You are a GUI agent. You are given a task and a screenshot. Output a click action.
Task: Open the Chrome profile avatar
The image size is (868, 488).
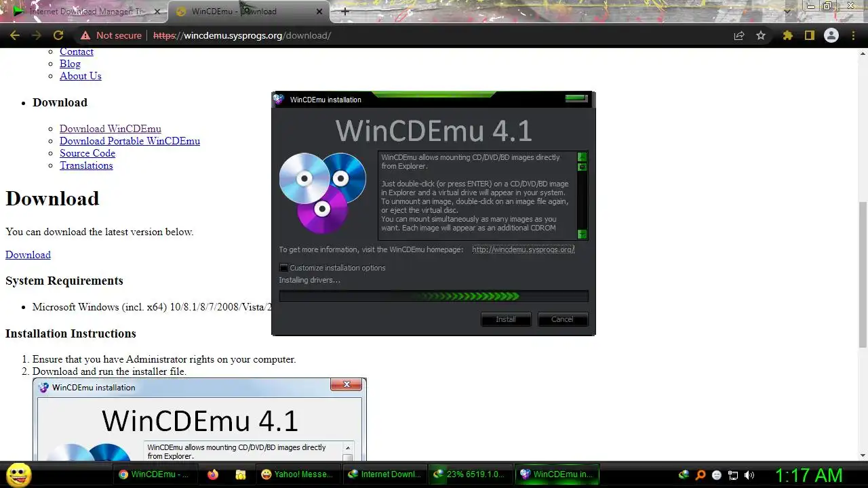click(831, 35)
